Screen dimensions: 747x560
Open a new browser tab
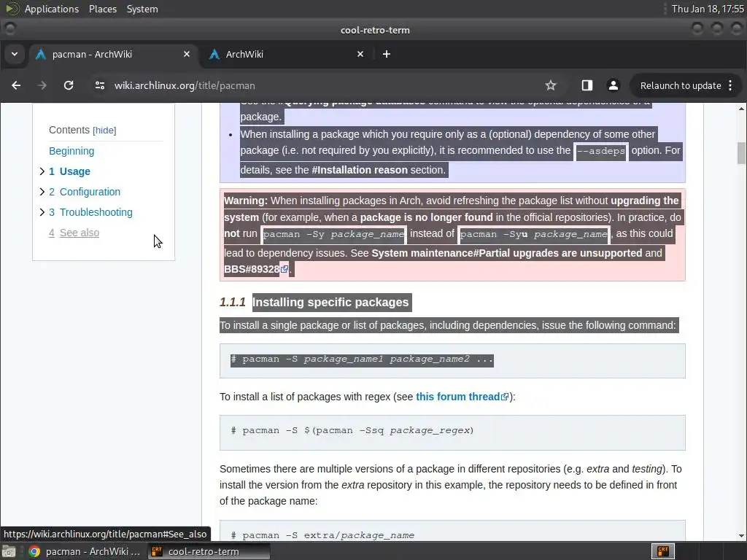pos(387,54)
